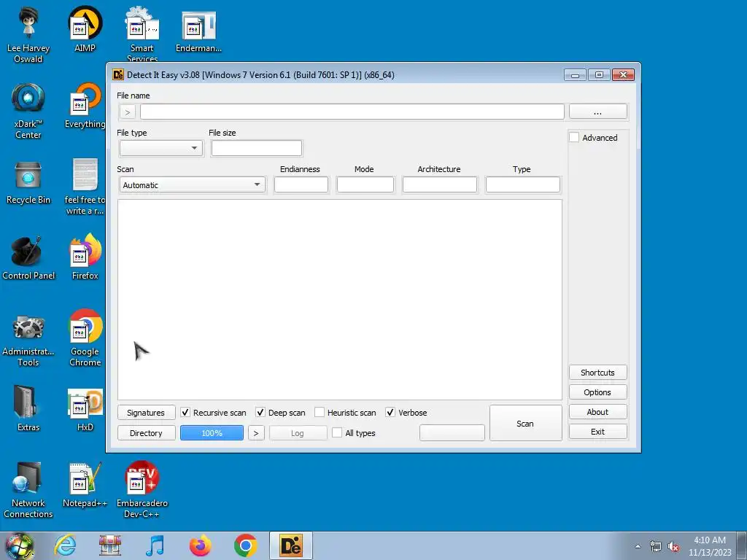The image size is (747, 560).
Task: Launch Chrome from the taskbar
Action: (245, 545)
